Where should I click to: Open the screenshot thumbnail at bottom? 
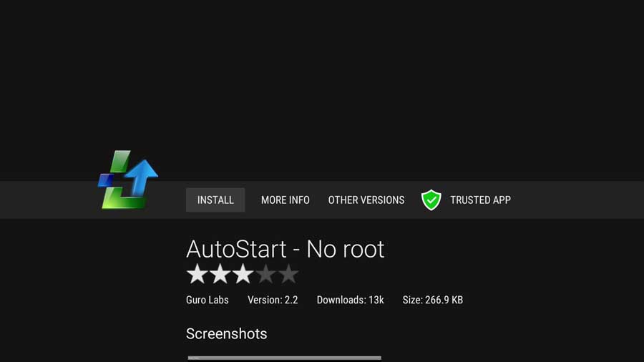[x=284, y=358]
